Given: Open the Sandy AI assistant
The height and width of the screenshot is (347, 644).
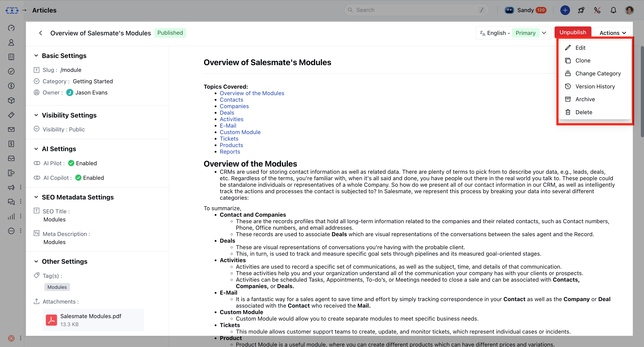Looking at the screenshot, I should tap(525, 10).
